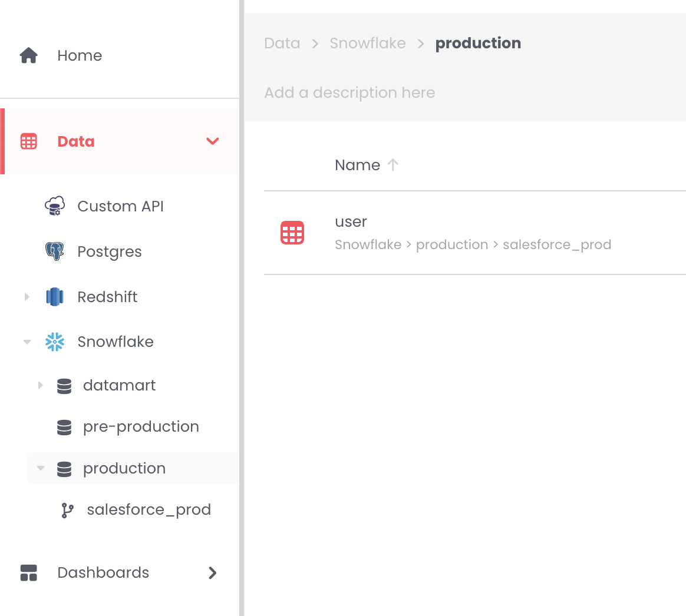This screenshot has width=686, height=616.
Task: Go to Snowflake in the breadcrumb
Action: [x=368, y=43]
